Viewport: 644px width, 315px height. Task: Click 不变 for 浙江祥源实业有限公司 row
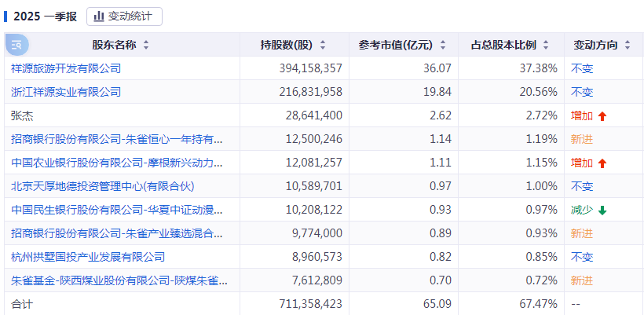pos(582,92)
